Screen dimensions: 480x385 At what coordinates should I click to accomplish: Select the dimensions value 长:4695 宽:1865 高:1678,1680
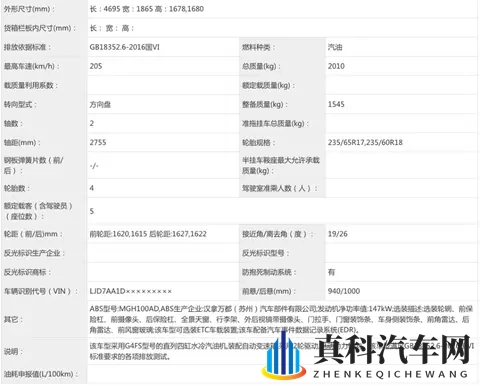[x=146, y=9]
